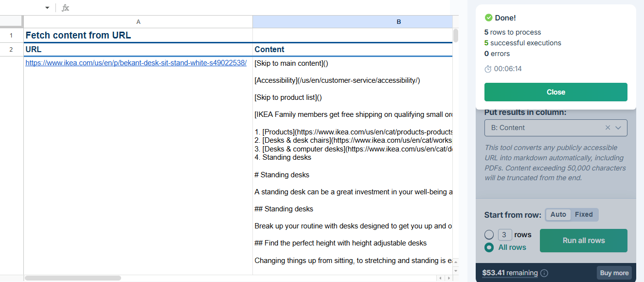Switch start row mode to Fixed
The height and width of the screenshot is (282, 644).
coord(584,214)
